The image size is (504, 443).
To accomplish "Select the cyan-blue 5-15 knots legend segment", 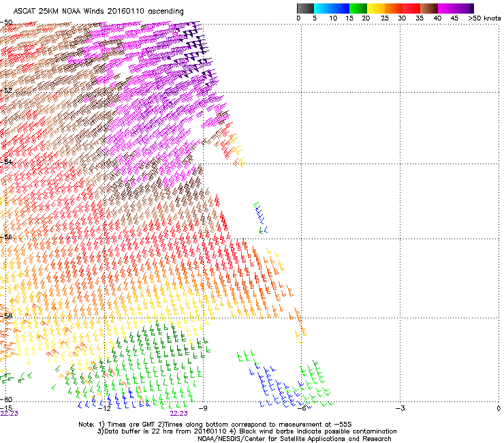I will [332, 8].
